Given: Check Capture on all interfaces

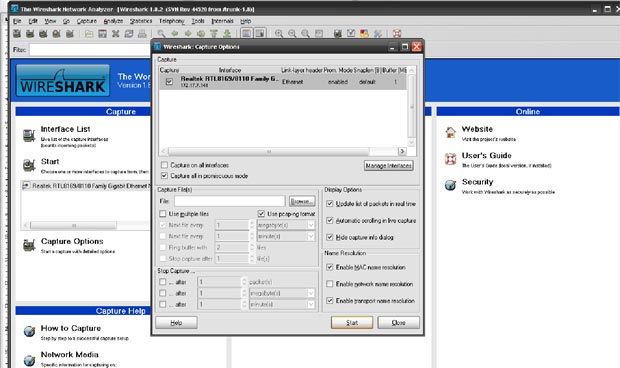Looking at the screenshot, I should click(x=164, y=165).
